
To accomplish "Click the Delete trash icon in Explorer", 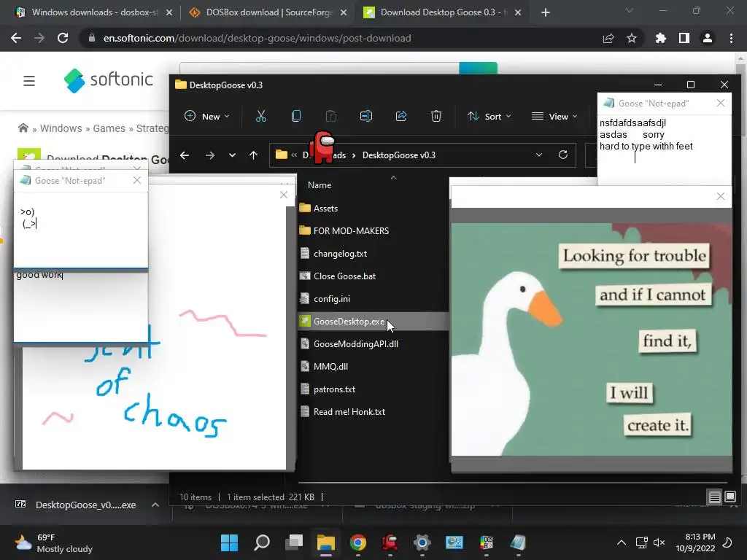I will pos(436,116).
